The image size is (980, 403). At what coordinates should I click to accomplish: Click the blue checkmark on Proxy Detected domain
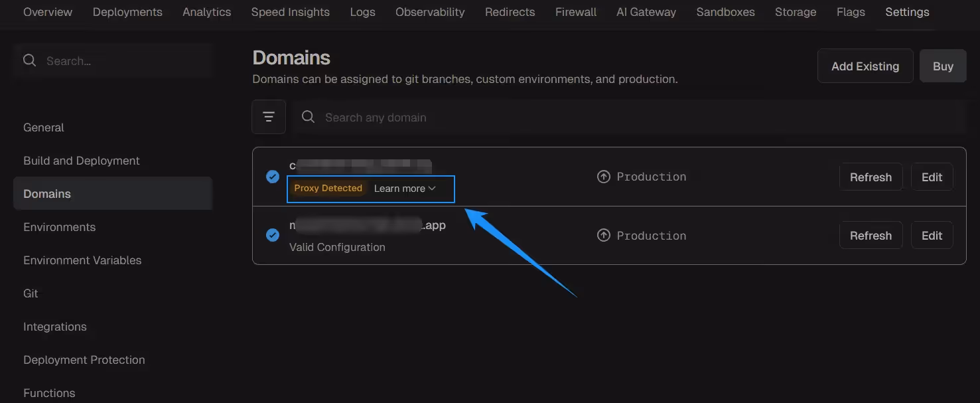coord(272,177)
